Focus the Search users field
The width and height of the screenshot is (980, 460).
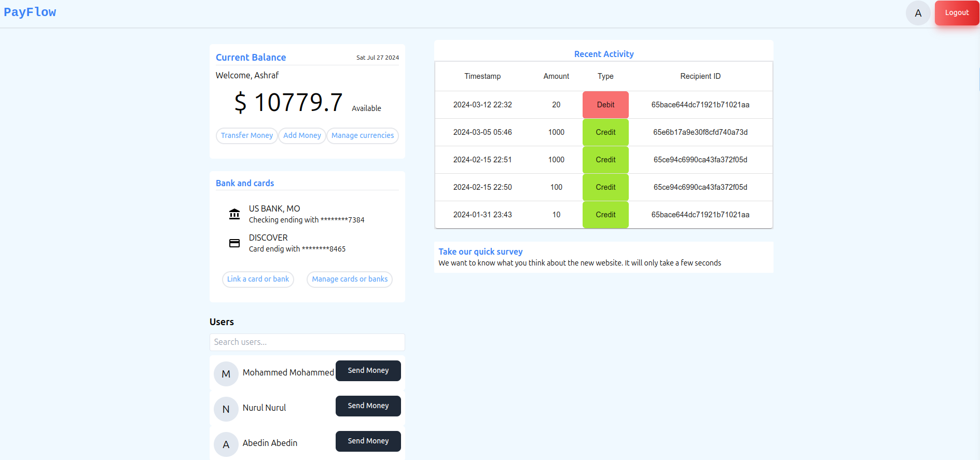click(307, 342)
